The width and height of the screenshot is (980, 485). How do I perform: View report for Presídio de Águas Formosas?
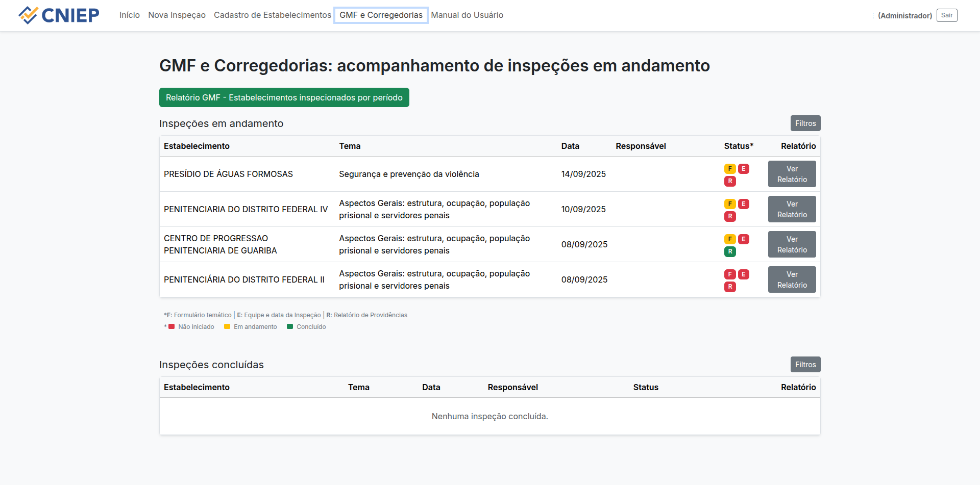pyautogui.click(x=792, y=174)
